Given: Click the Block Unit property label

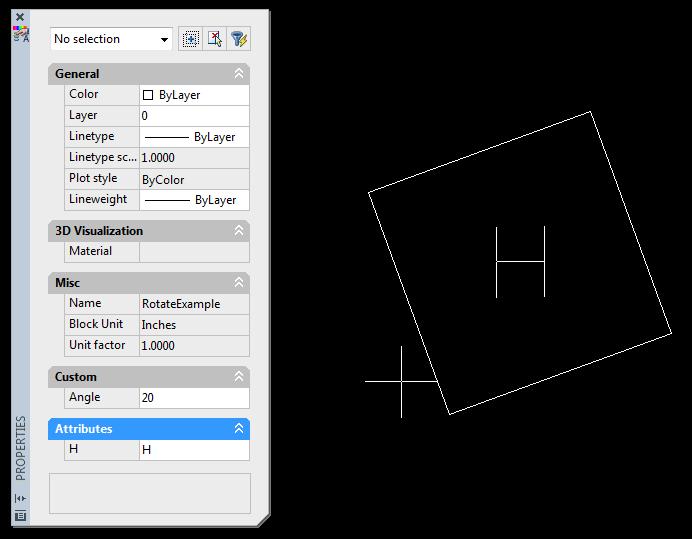Looking at the screenshot, I should click(96, 324).
